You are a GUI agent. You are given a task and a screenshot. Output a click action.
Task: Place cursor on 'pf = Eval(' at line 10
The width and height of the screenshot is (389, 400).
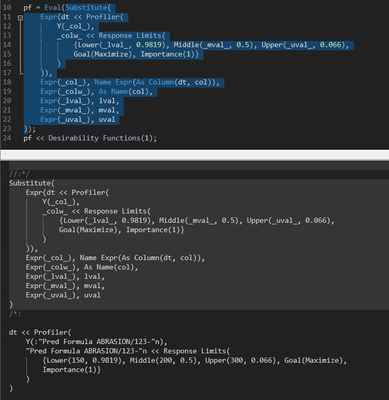point(44,7)
